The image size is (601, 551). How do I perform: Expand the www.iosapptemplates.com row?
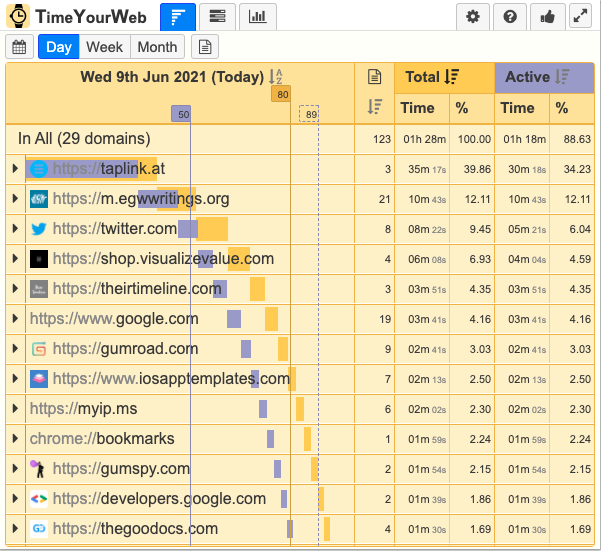point(15,379)
